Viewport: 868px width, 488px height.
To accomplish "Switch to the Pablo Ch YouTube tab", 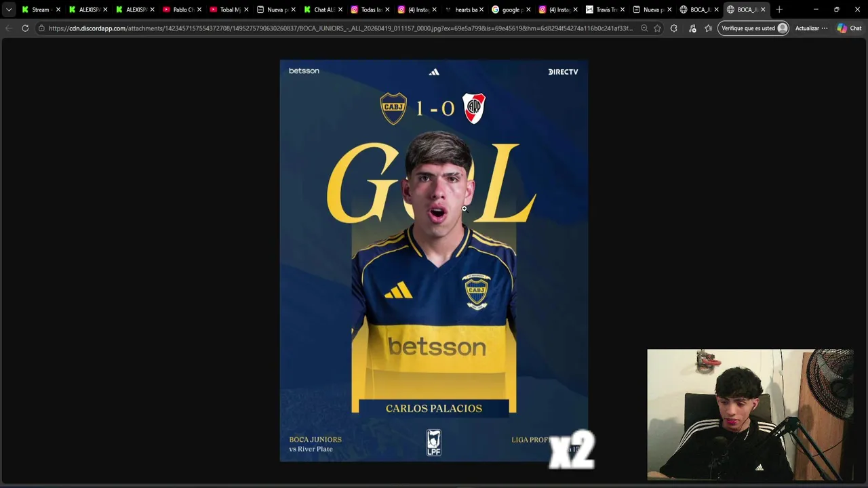I will [182, 9].
